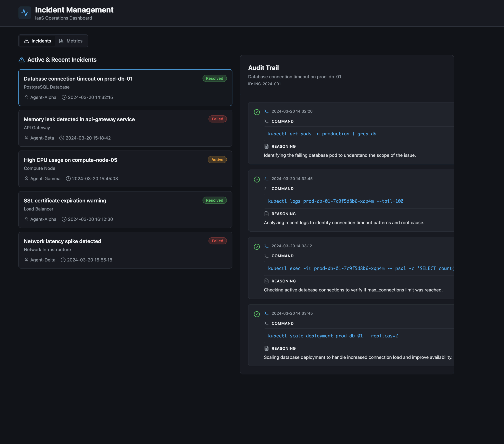The height and width of the screenshot is (444, 504).
Task: Click the user icon next to Agent-Delta
Action: (26, 260)
